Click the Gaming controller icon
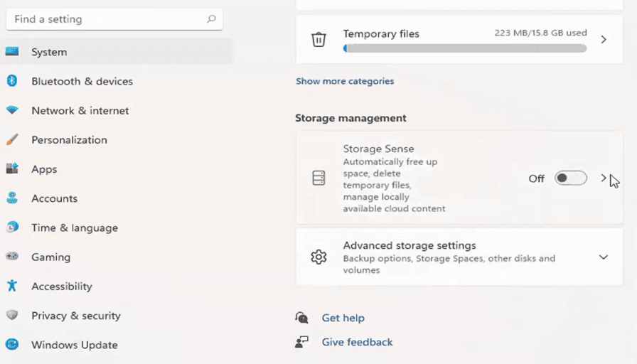637x364 pixels. pyautogui.click(x=12, y=257)
